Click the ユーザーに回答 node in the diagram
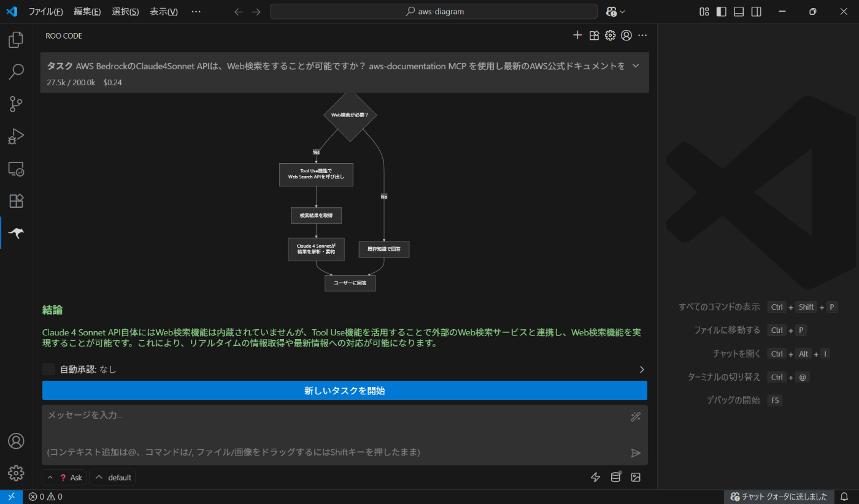 click(350, 283)
